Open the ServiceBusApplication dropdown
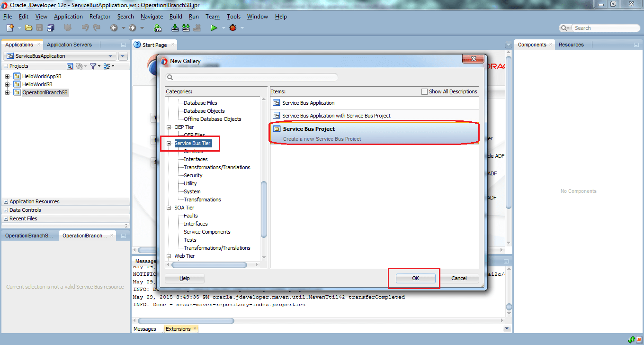The image size is (644, 345). tap(110, 55)
